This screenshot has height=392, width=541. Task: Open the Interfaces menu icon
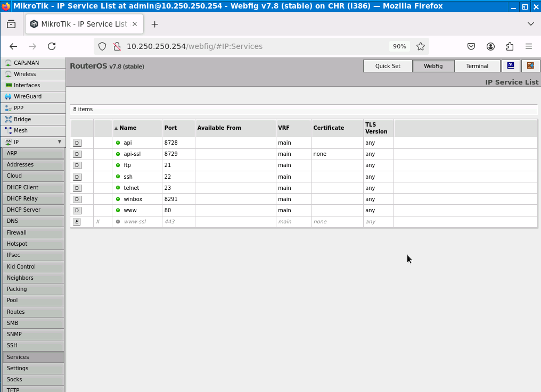[x=9, y=85]
